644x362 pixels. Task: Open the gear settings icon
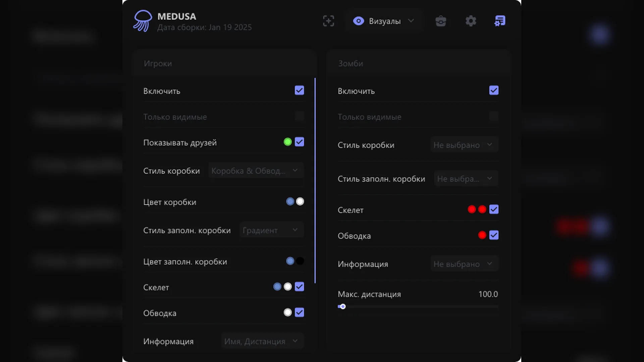(x=471, y=21)
